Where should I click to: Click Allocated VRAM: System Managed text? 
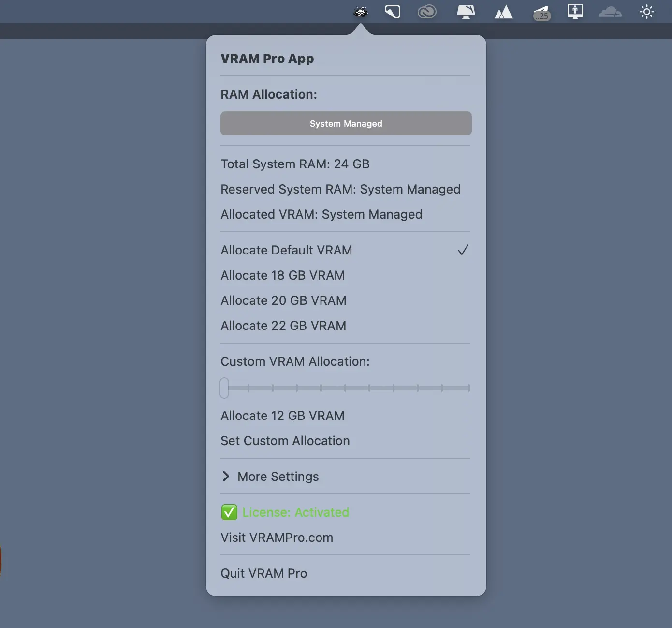[321, 214]
